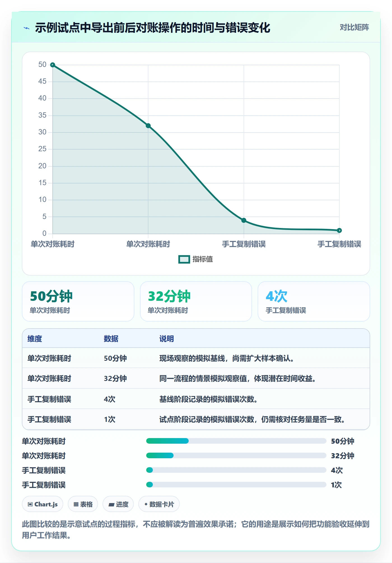Screen dimensions: 392x563
Task: Click the 50分钟 cell in the table
Action: (115, 359)
